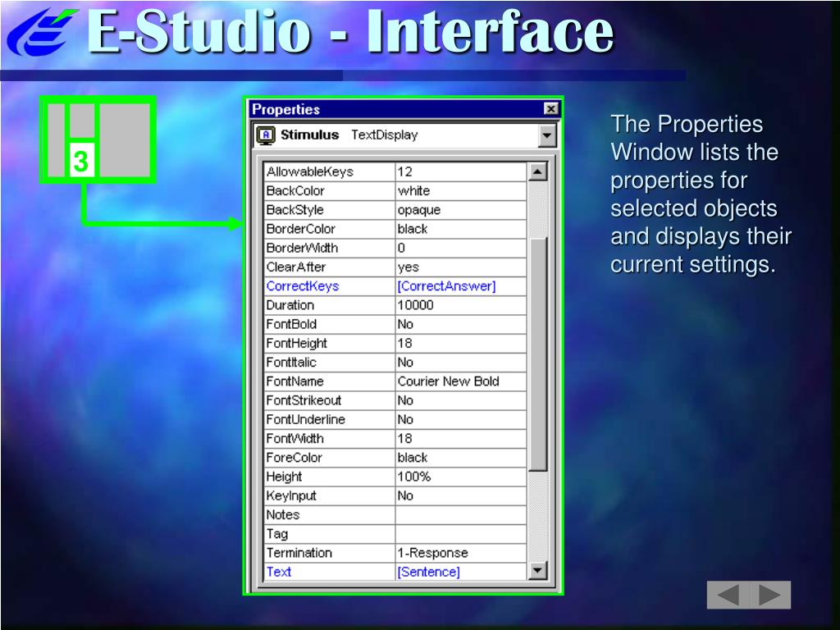Edit the BorderWidth value 0
Viewport: 840px width, 630px height.
[x=461, y=248]
